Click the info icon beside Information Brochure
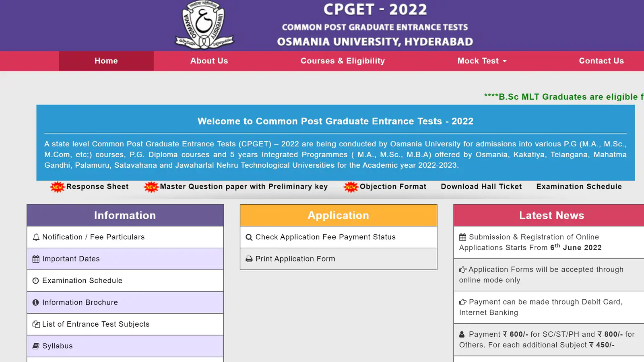644x362 pixels. (36, 302)
